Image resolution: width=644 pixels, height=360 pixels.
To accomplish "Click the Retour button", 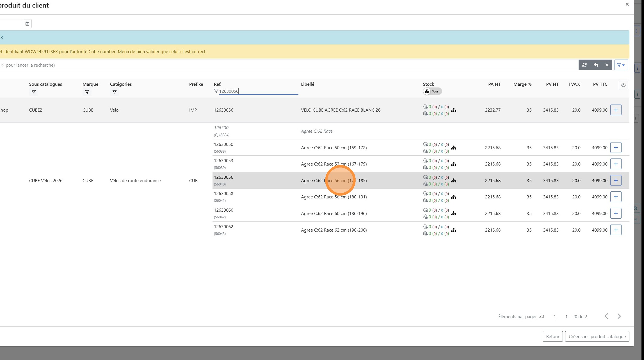I will (552, 336).
